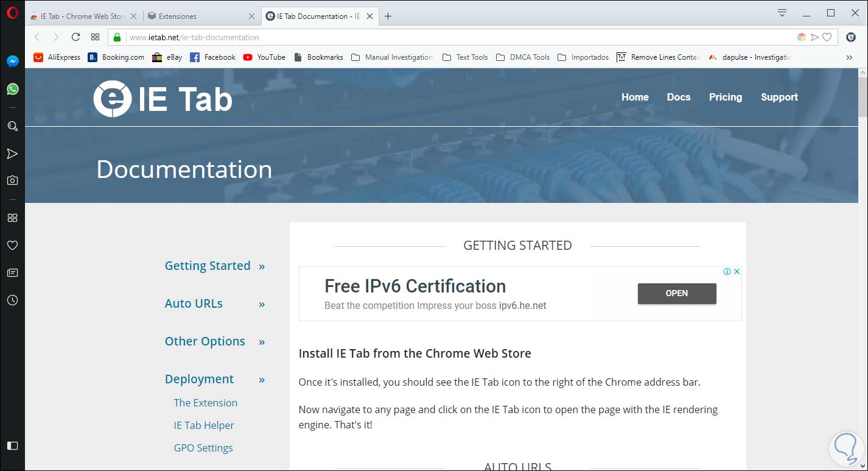Switch to the Extensiones tab
This screenshot has width=868, height=471.
pos(202,16)
